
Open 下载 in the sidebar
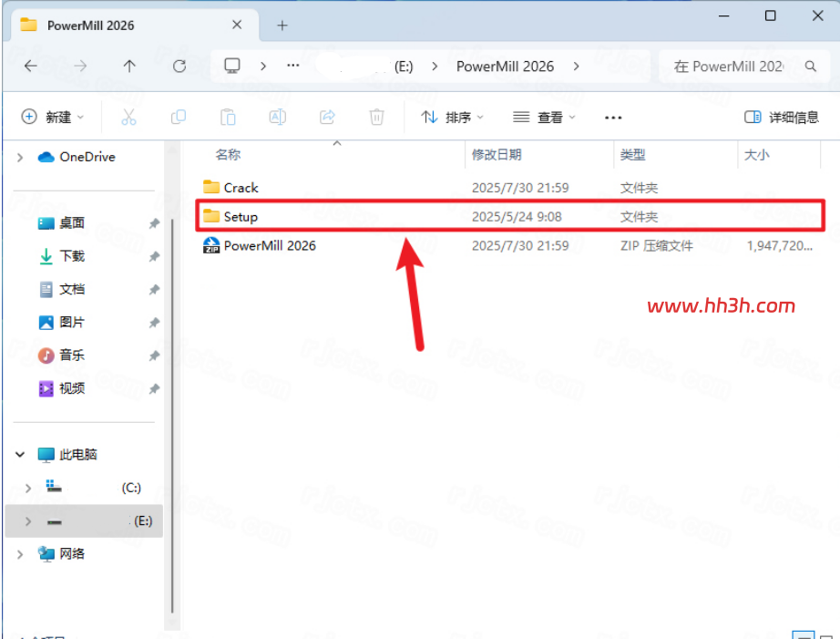(72, 256)
